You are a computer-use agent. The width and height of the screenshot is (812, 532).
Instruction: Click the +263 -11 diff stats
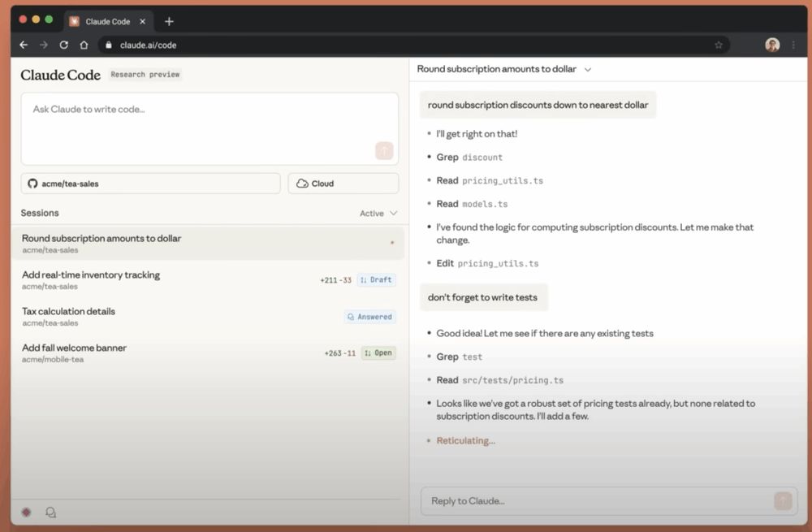339,353
